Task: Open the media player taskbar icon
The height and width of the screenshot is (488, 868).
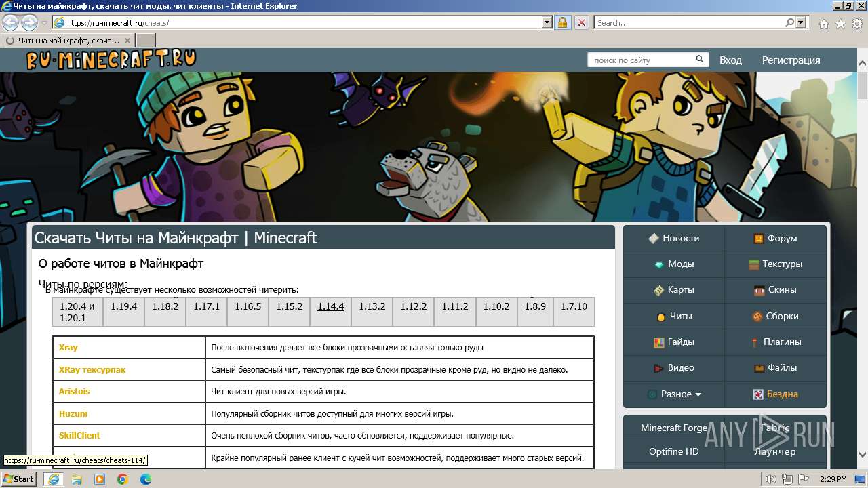Action: 100,479
